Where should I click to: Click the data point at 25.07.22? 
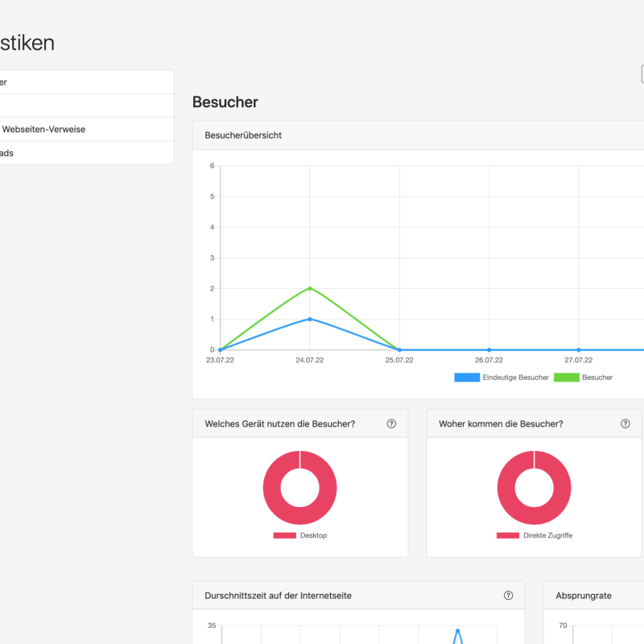(x=399, y=350)
